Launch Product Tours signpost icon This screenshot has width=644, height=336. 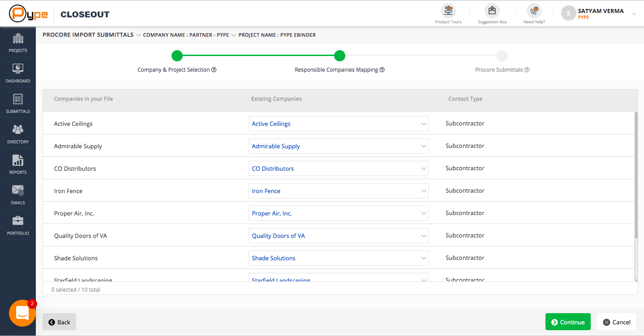[448, 11]
